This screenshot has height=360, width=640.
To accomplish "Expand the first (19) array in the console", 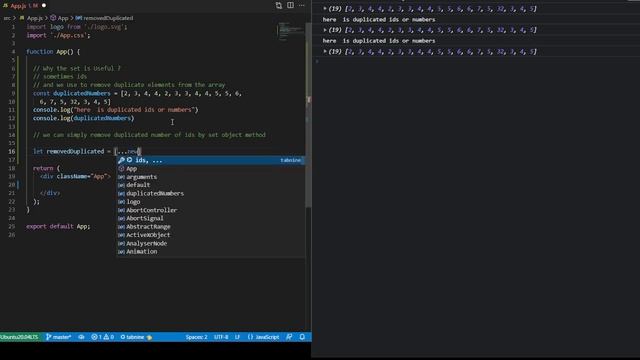I will 325,9.
